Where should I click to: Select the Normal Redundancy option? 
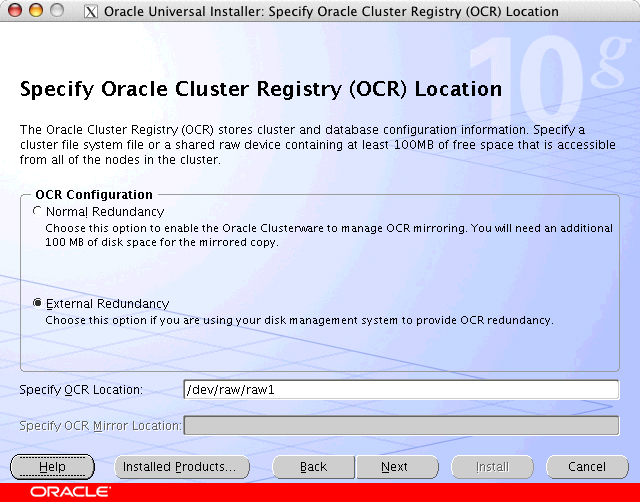click(x=38, y=212)
